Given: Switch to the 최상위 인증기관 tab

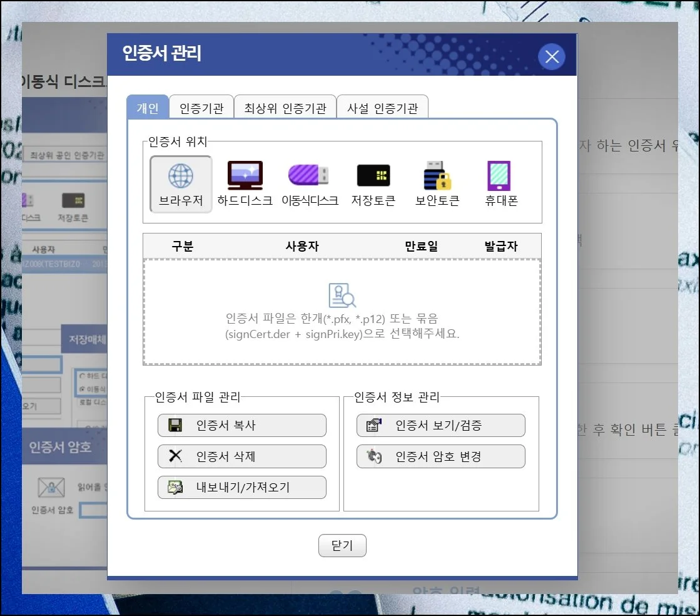Looking at the screenshot, I should [285, 108].
